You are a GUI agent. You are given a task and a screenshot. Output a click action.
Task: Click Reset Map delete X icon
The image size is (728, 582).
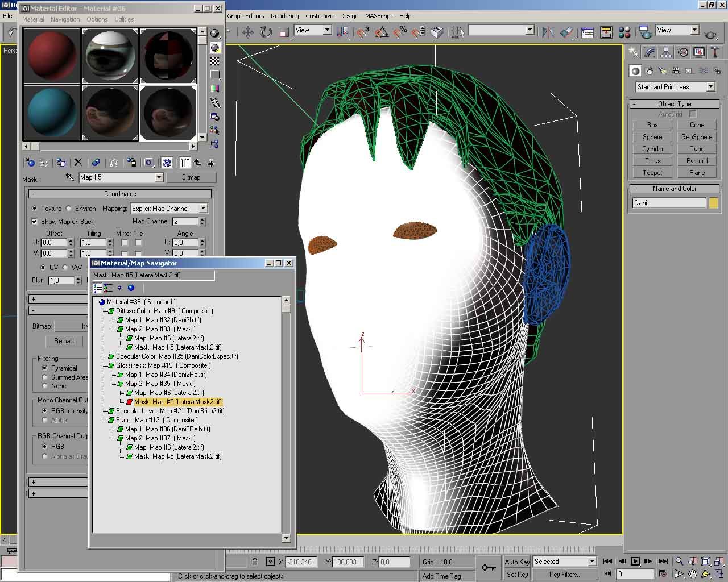click(78, 163)
